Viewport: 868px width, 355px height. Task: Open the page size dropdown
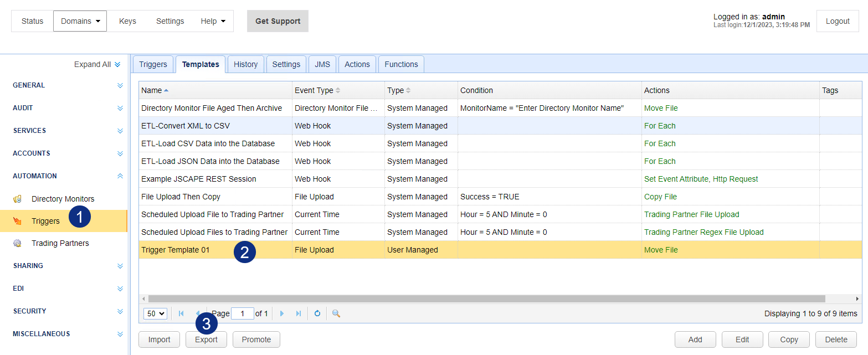[x=155, y=313]
